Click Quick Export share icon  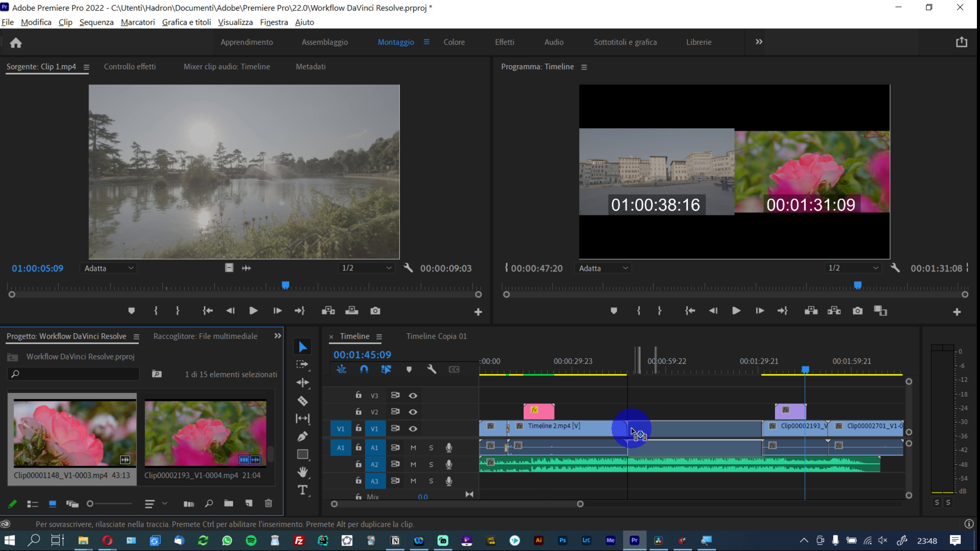[x=962, y=42]
